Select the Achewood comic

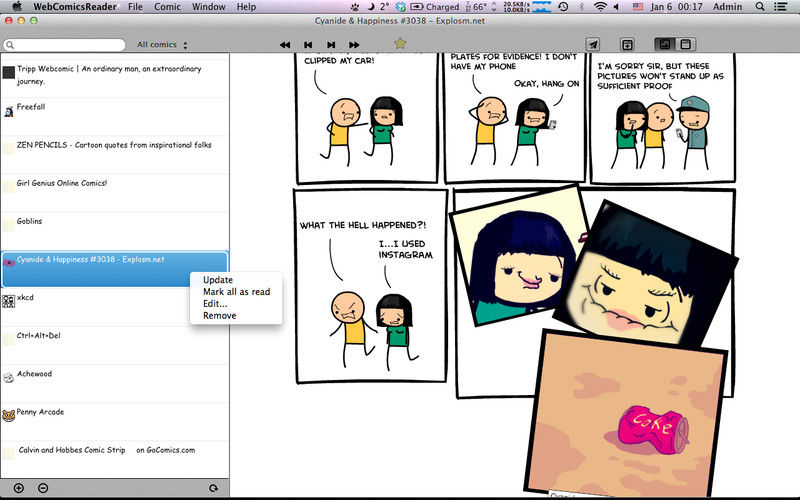[115, 384]
